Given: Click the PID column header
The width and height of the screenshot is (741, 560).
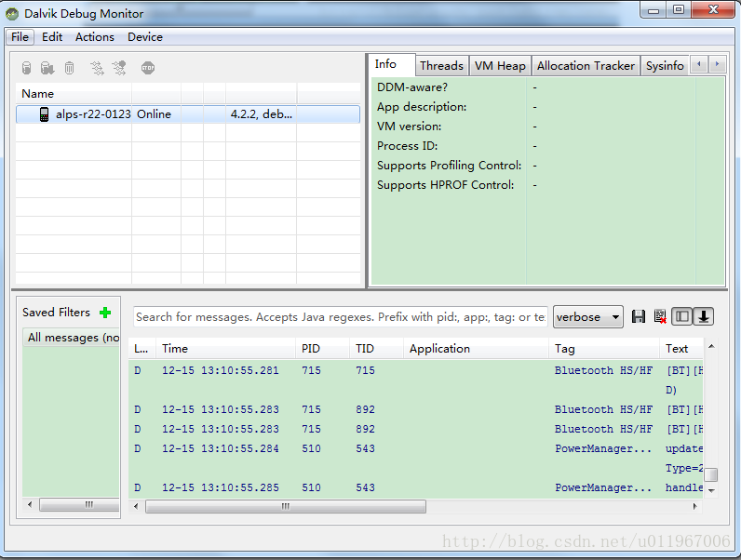Looking at the screenshot, I should tap(323, 349).
